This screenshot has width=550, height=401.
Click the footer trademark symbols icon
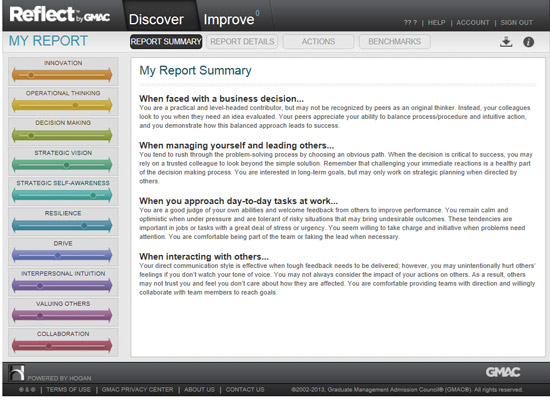coord(27,389)
